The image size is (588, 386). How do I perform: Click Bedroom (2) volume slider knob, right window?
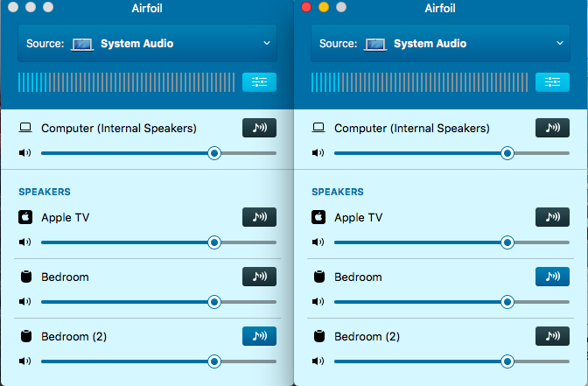(507, 361)
